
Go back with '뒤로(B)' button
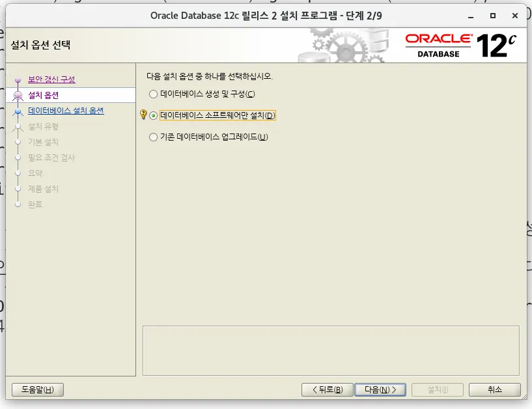[x=328, y=389]
